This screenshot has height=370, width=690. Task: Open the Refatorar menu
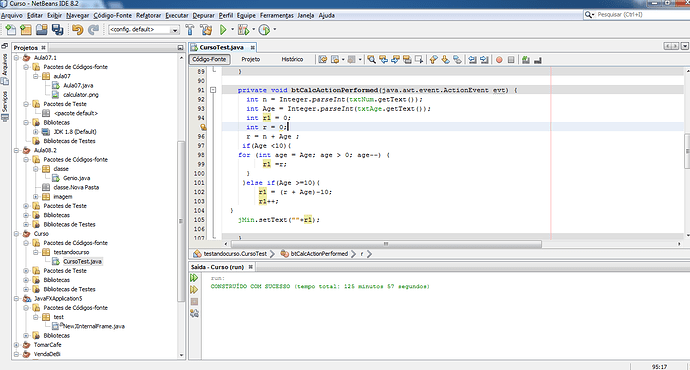click(148, 15)
